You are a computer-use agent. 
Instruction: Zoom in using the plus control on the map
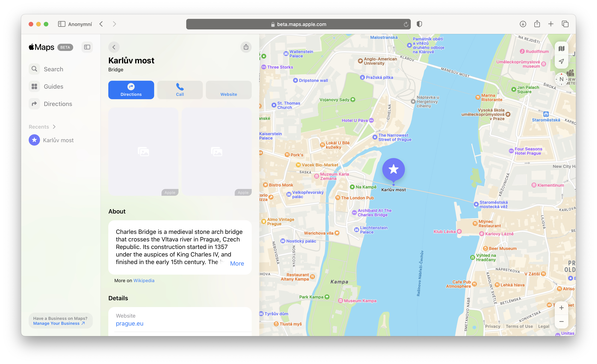(x=561, y=308)
